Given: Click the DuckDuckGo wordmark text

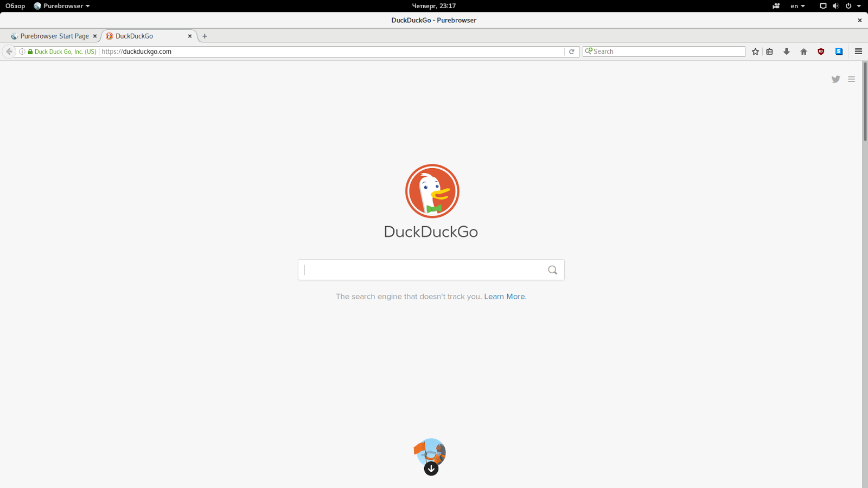Looking at the screenshot, I should tap(431, 232).
